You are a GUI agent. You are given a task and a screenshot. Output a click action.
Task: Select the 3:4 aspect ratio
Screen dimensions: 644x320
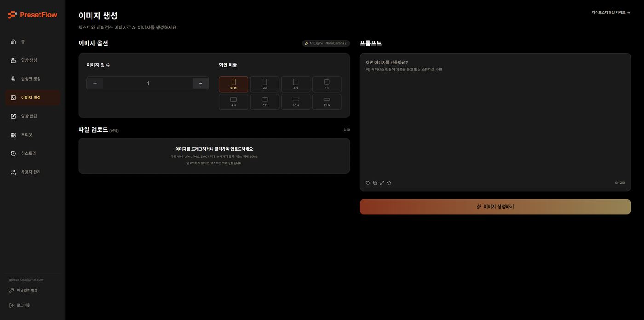pos(296,84)
